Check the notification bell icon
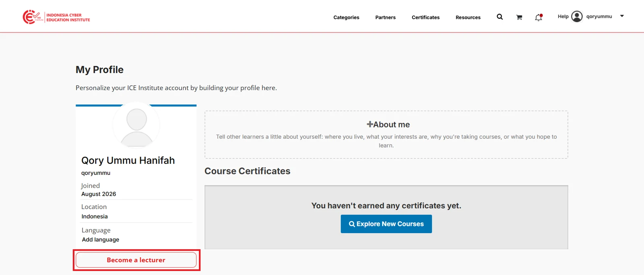 tap(539, 17)
